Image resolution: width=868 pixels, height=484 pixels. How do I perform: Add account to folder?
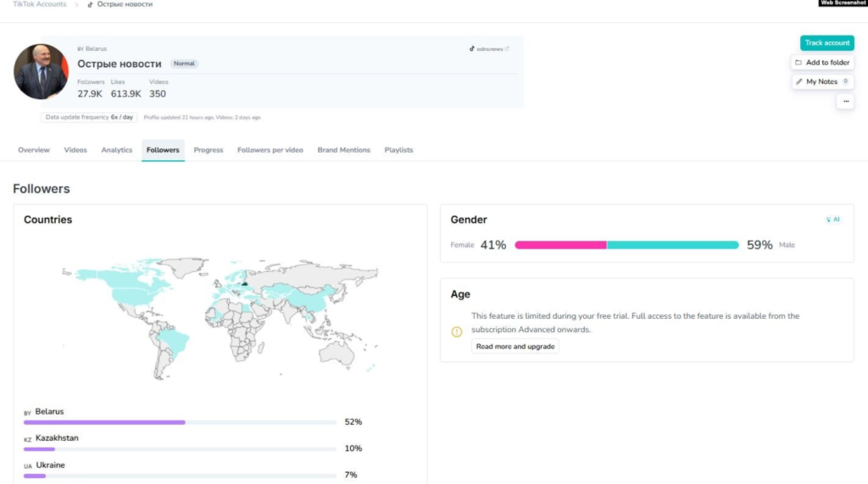822,63
